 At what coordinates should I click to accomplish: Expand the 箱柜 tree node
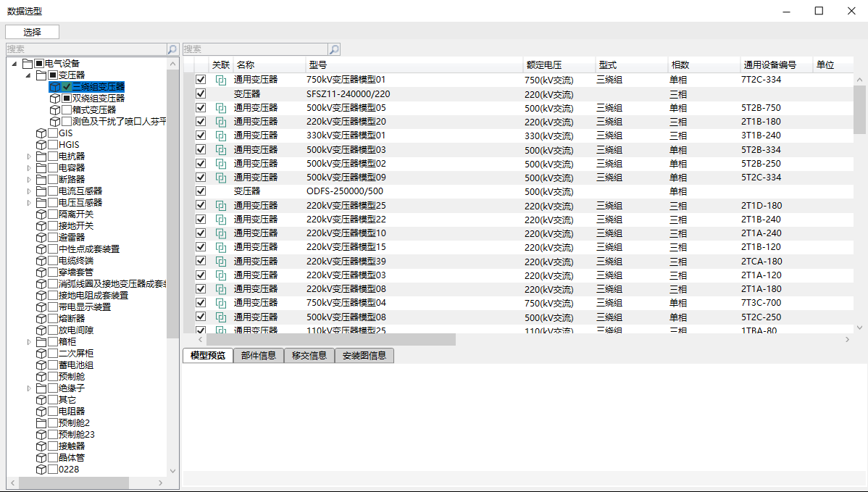[29, 342]
